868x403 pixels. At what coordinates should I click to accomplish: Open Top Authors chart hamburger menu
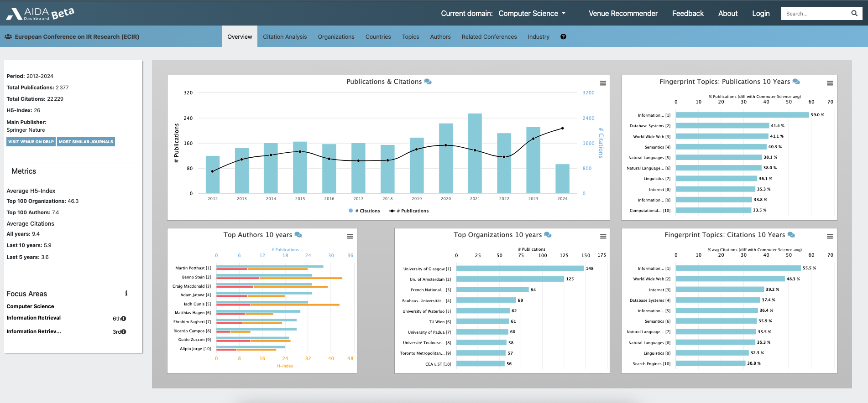350,236
